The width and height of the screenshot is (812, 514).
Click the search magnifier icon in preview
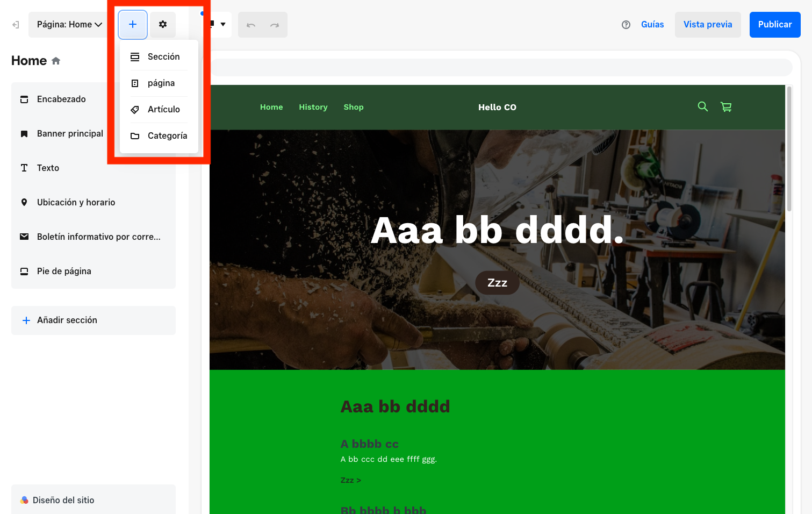click(x=702, y=106)
